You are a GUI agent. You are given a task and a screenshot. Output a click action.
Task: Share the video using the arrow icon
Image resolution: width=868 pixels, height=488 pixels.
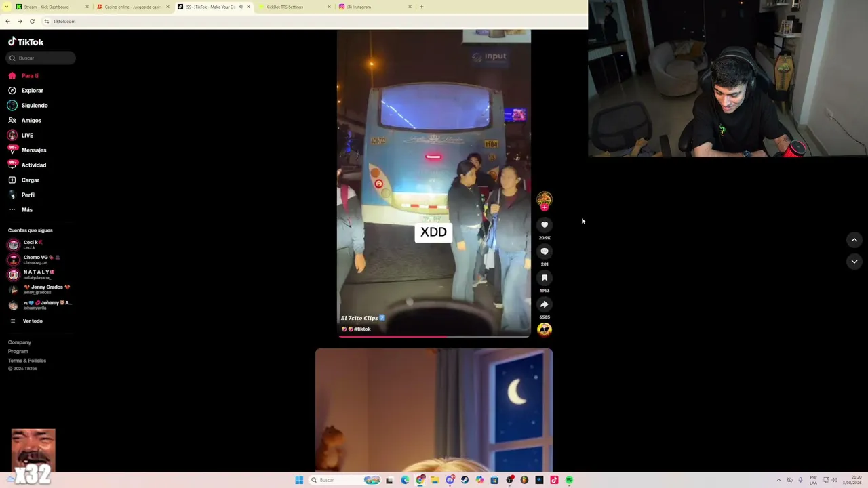(545, 304)
